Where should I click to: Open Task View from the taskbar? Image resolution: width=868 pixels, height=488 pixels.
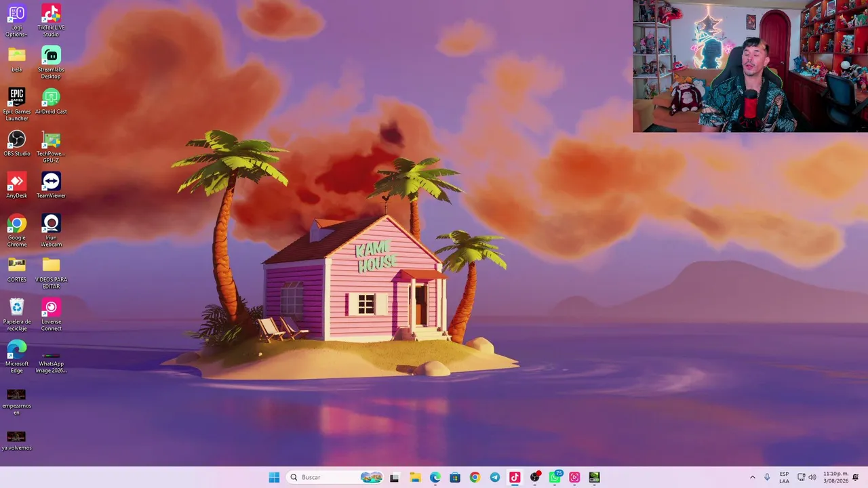click(395, 477)
